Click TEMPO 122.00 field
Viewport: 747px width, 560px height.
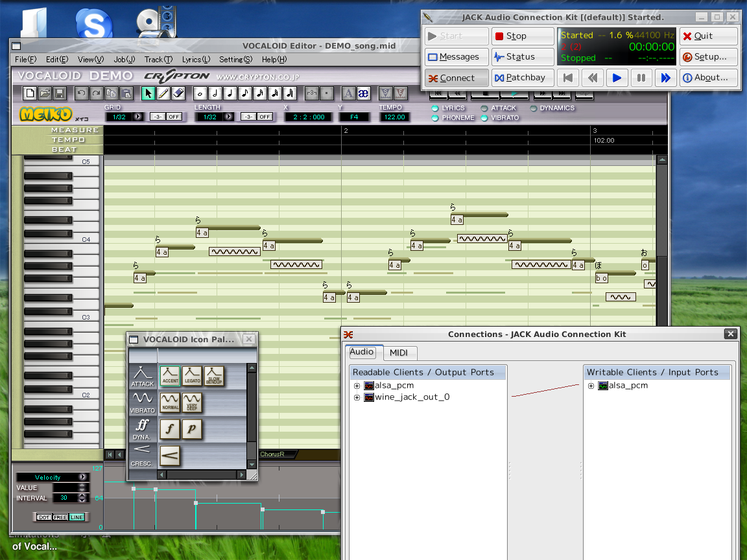click(x=394, y=117)
